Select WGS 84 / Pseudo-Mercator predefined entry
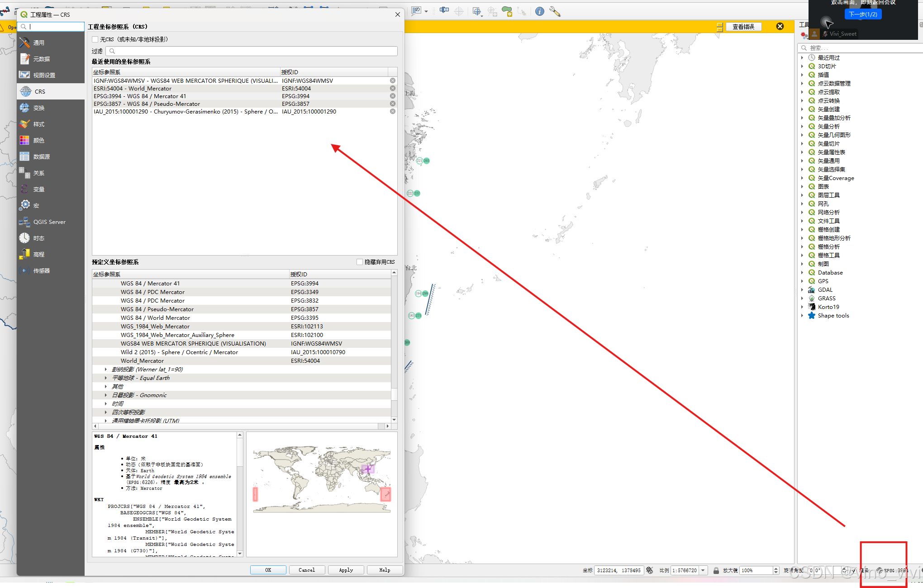 click(157, 309)
